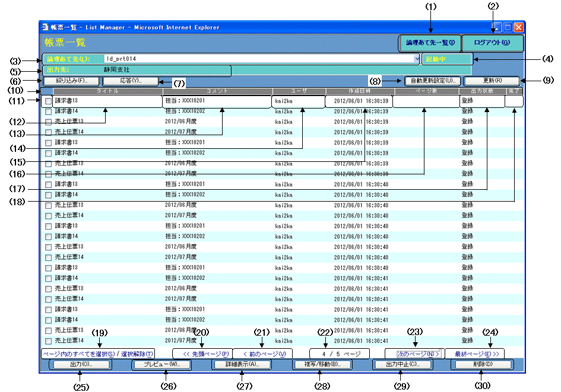Click the 出力状態 column header

[481, 91]
